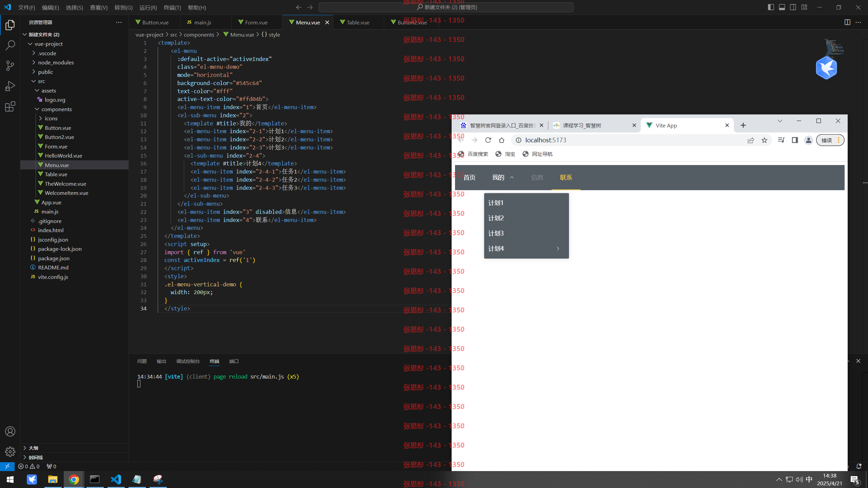Select 计划2 in the dropdown menu
The width and height of the screenshot is (868, 488).
[526, 218]
